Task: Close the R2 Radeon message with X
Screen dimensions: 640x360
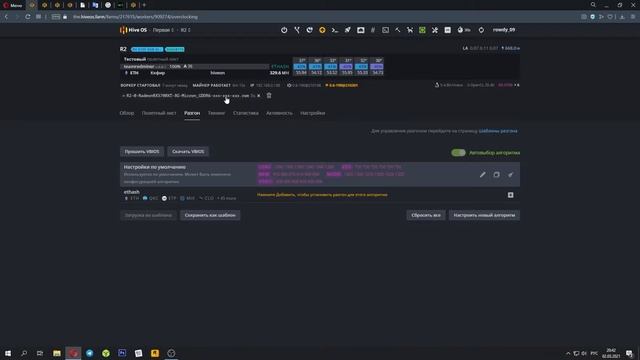Action: click(259, 96)
